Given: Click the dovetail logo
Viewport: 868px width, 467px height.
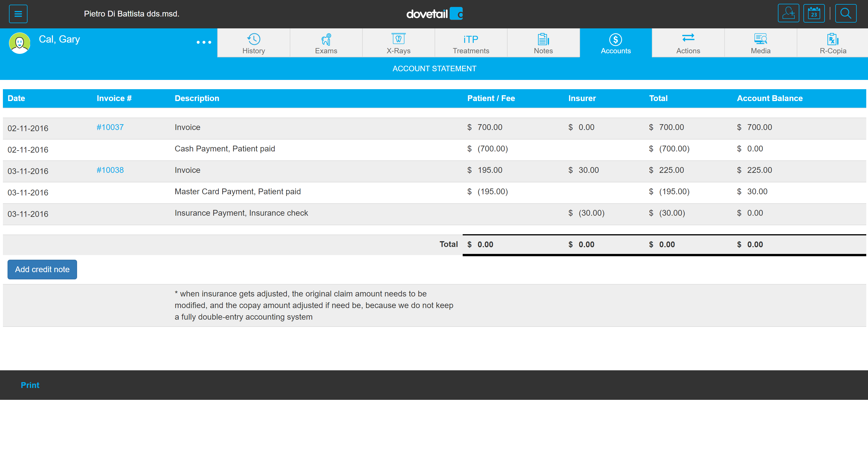Looking at the screenshot, I should pyautogui.click(x=434, y=14).
